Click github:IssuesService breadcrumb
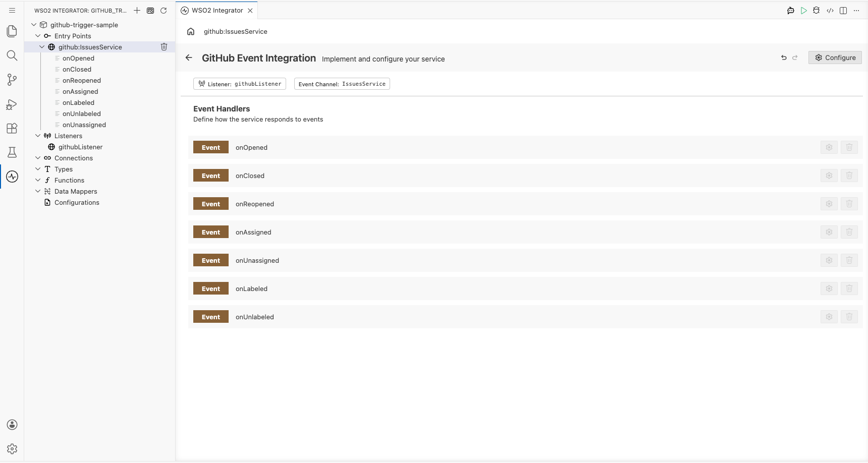The height and width of the screenshot is (463, 868). coord(236,31)
